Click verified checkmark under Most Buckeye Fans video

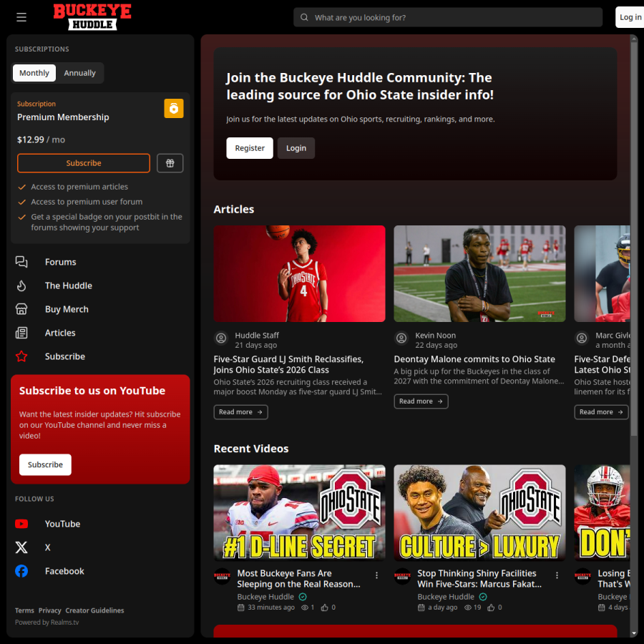tap(303, 597)
